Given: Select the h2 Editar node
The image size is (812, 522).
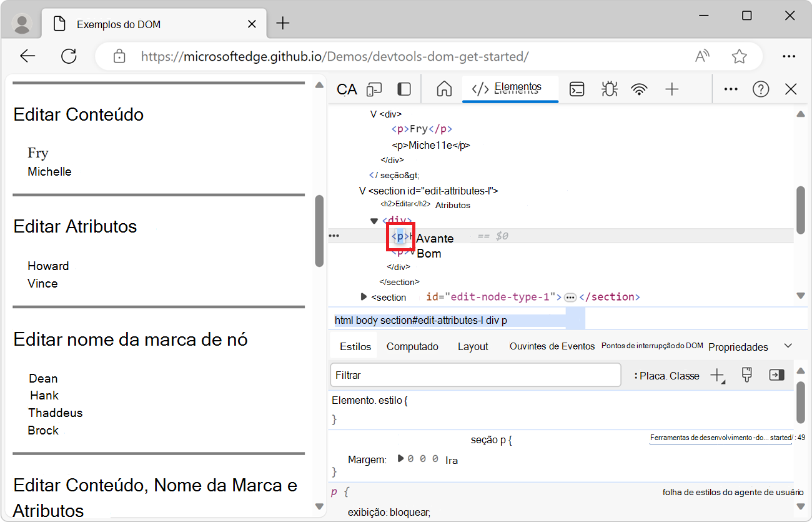Looking at the screenshot, I should coord(405,204).
